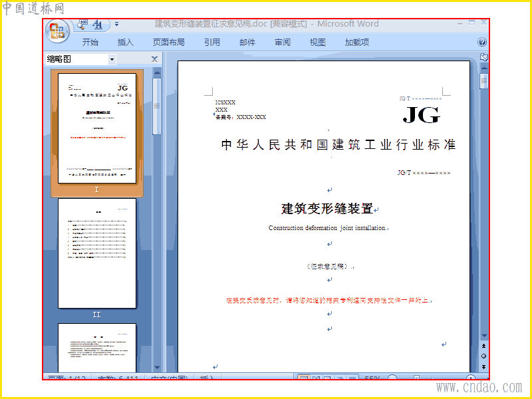Click the AA font style quick-access icon
532x399 pixels.
[x=98, y=25]
